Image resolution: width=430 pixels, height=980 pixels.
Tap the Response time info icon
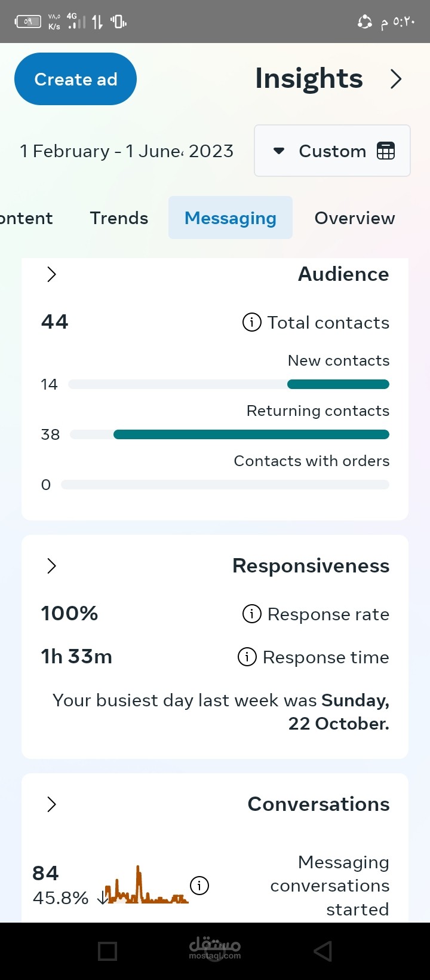[x=247, y=657]
